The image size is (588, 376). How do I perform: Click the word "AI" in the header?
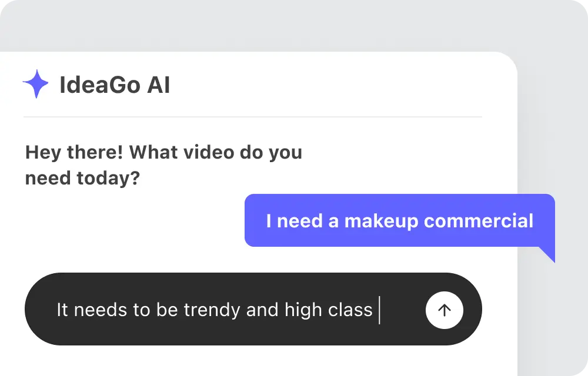[158, 85]
